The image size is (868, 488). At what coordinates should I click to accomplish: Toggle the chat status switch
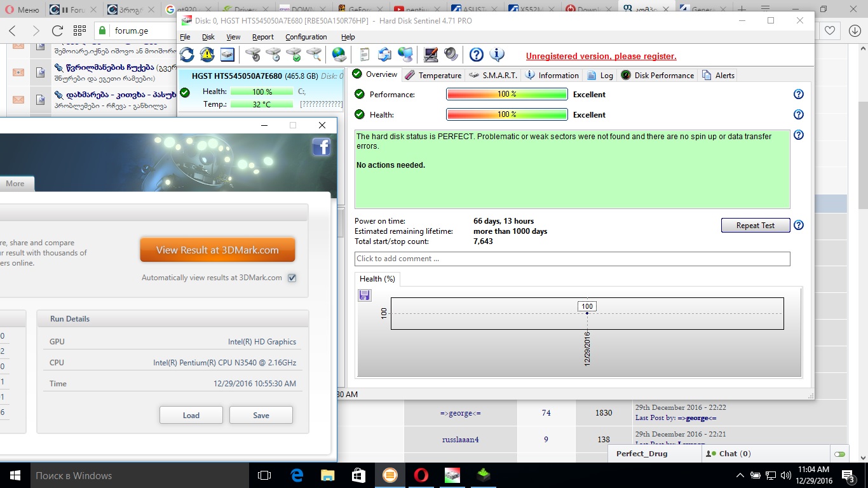point(840,454)
